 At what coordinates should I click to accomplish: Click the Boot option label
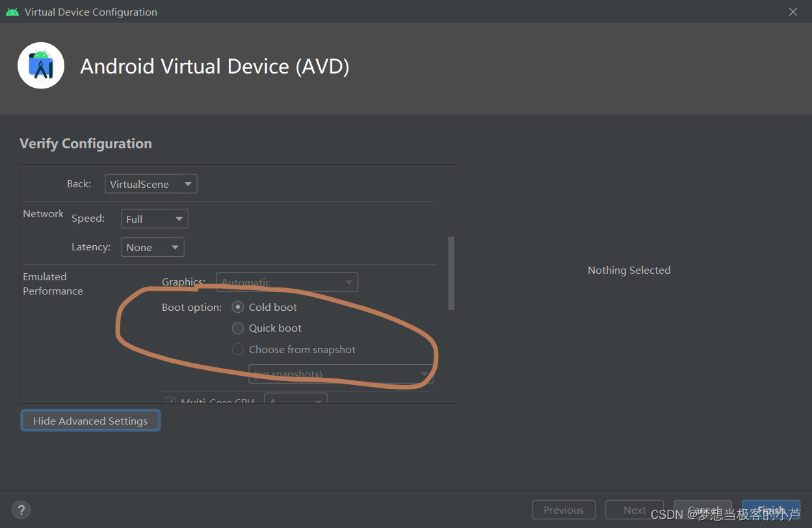[x=192, y=307]
